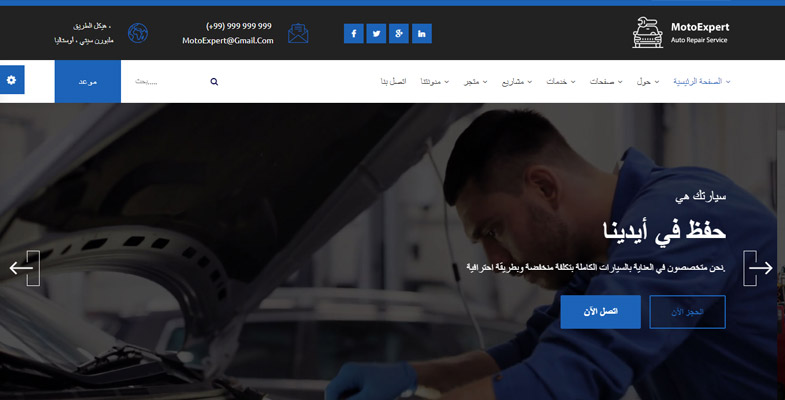
Task: Click the envelope email icon
Action: click(298, 33)
